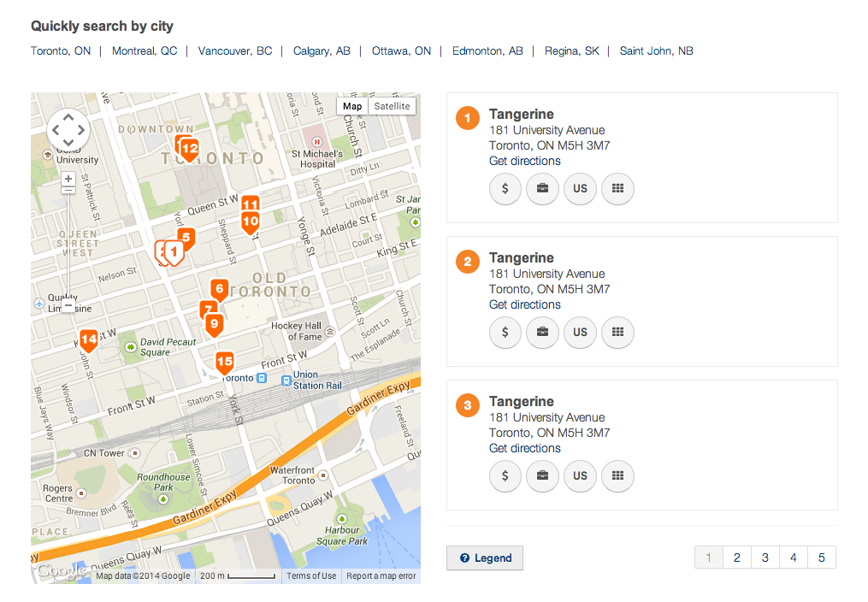The image size is (868, 602).
Task: Click grid icon in listing 3
Action: pos(617,475)
